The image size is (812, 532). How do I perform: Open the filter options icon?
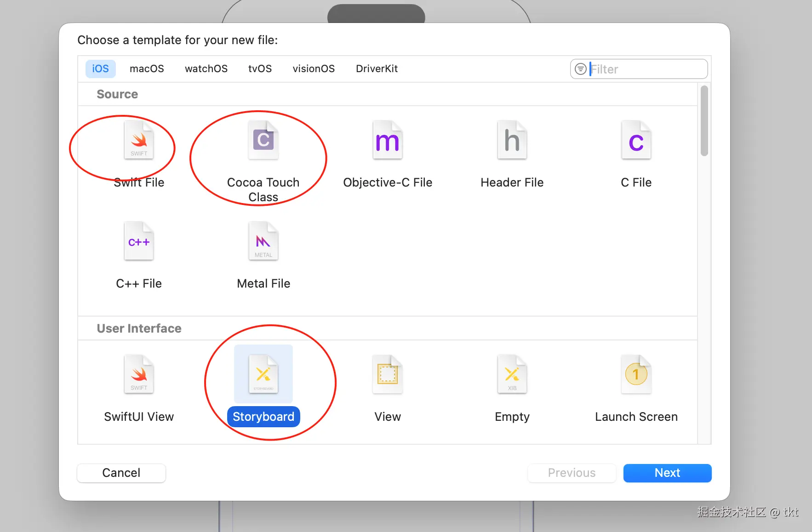tap(581, 69)
